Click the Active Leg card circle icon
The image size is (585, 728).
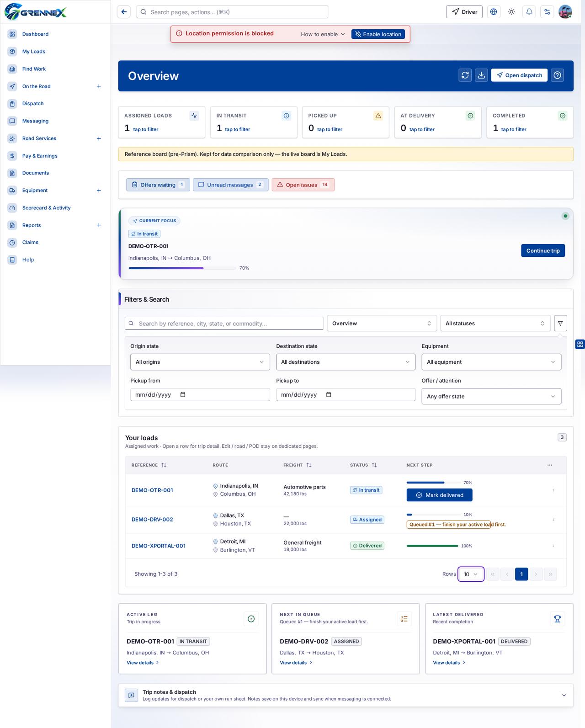coord(251,619)
